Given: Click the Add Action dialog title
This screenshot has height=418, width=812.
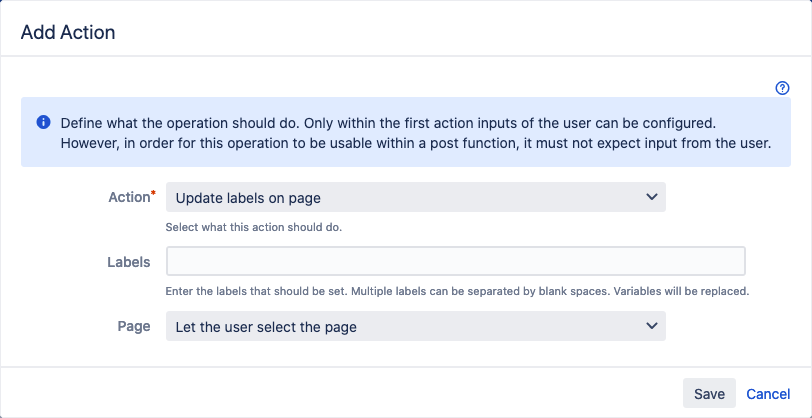Looking at the screenshot, I should tap(68, 33).
